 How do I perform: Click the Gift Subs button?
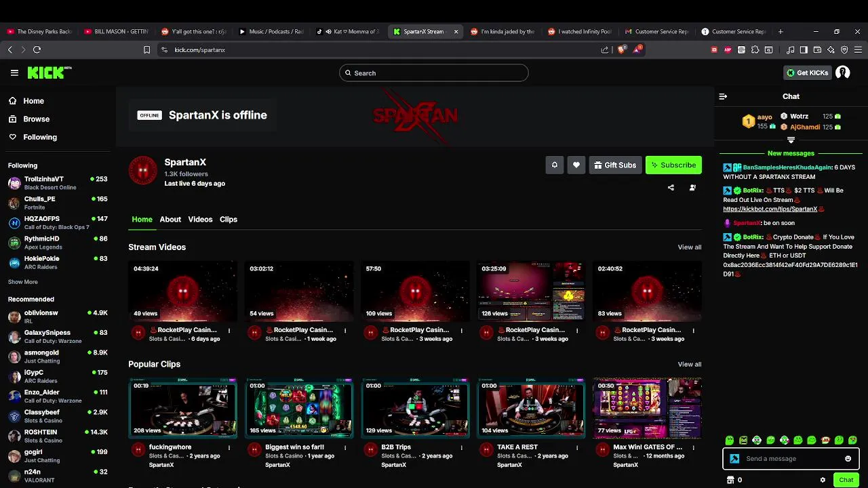pyautogui.click(x=616, y=165)
